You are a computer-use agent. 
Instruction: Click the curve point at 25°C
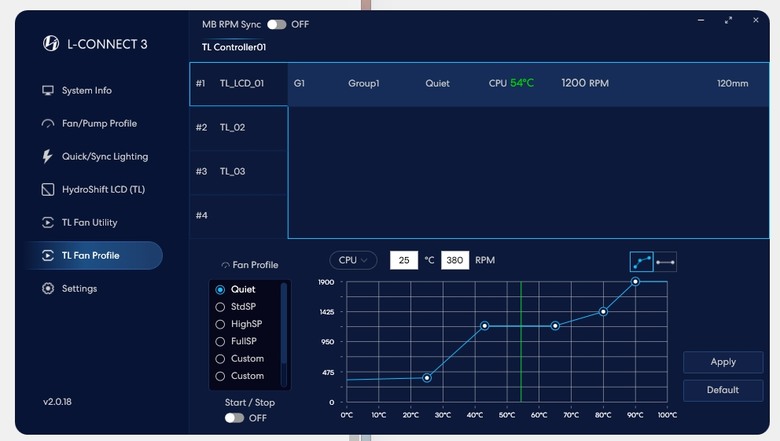[427, 378]
